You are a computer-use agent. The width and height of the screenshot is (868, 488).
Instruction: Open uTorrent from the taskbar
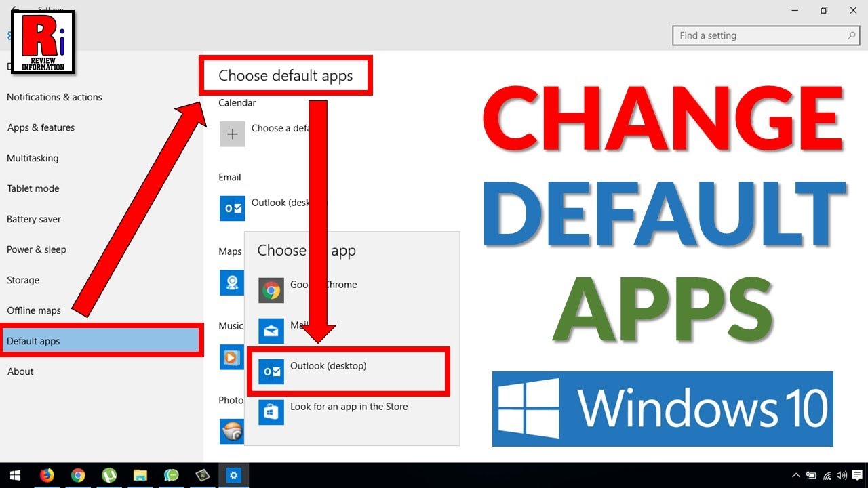coord(109,475)
